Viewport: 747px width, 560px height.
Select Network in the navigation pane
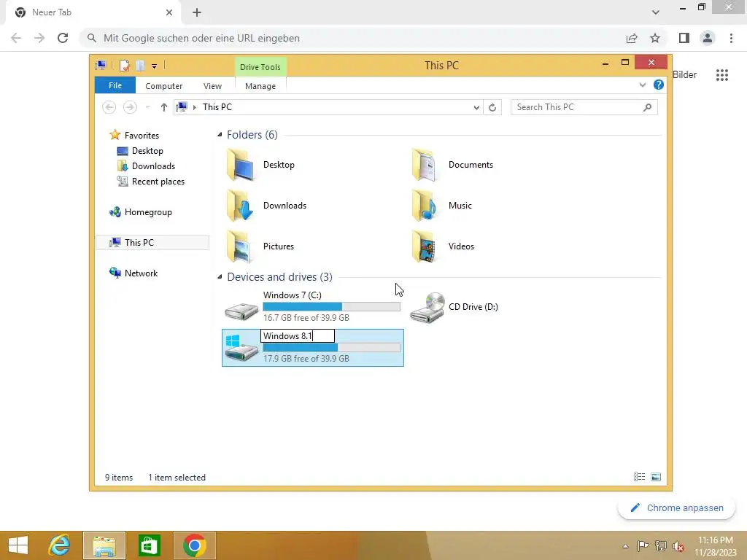pyautogui.click(x=141, y=273)
